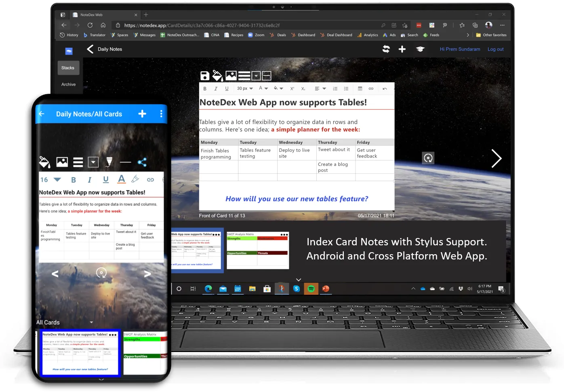Click the Log out link
The width and height of the screenshot is (564, 392).
tap(495, 49)
